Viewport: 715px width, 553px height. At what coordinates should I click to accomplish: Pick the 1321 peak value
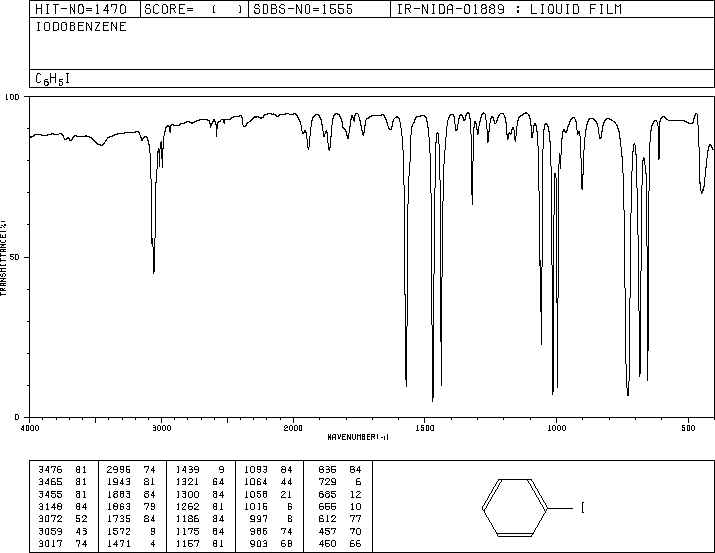187,482
